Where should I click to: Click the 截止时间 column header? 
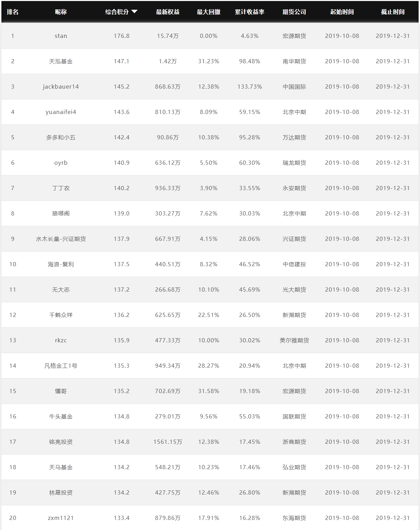tap(393, 12)
